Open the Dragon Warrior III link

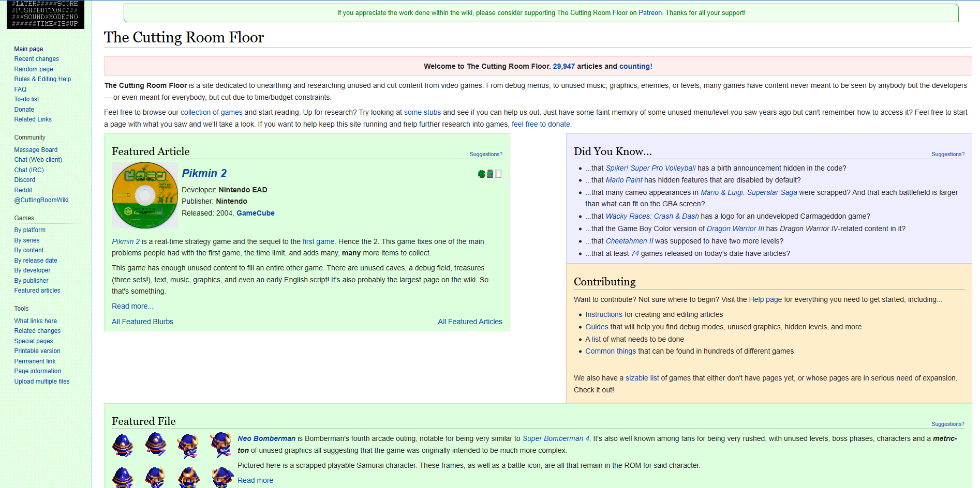point(735,228)
